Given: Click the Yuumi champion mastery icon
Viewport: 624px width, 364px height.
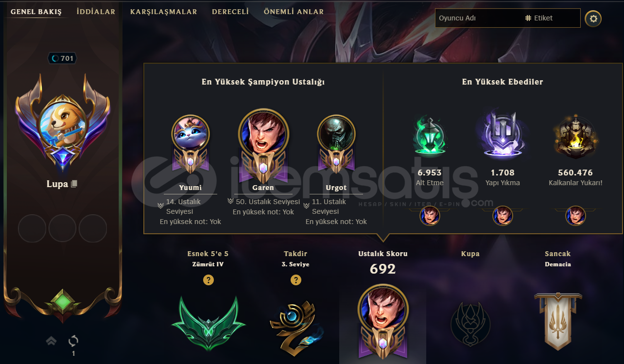Looking at the screenshot, I should 191,134.
